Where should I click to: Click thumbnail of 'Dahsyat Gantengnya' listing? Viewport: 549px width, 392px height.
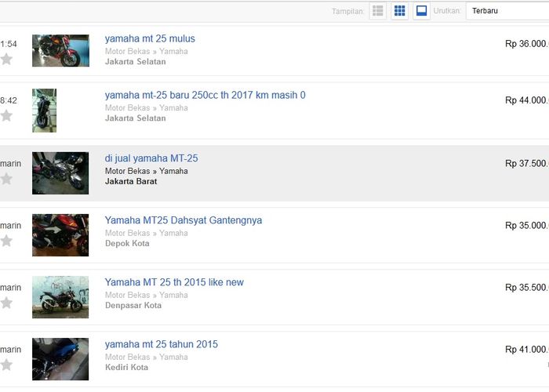60,235
